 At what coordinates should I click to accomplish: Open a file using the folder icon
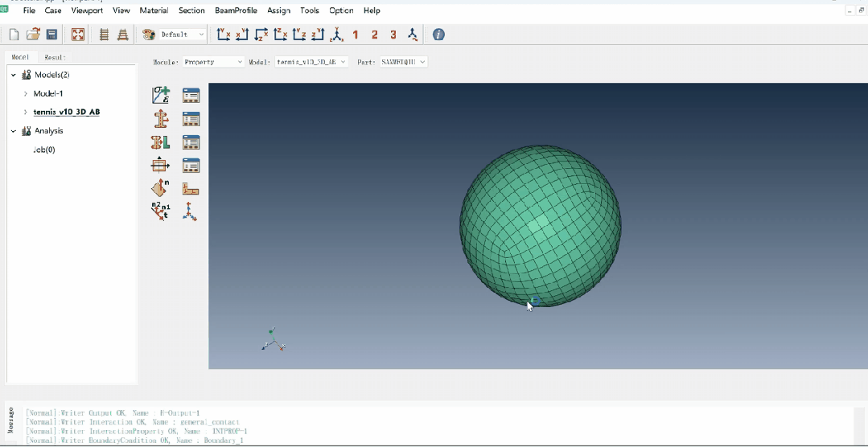pyautogui.click(x=33, y=35)
